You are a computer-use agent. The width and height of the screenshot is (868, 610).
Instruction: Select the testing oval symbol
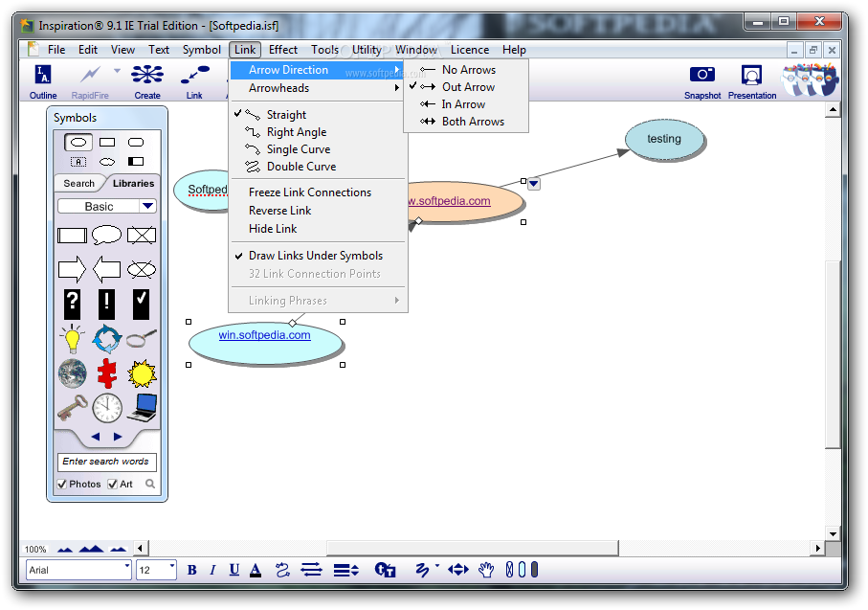[x=664, y=139]
